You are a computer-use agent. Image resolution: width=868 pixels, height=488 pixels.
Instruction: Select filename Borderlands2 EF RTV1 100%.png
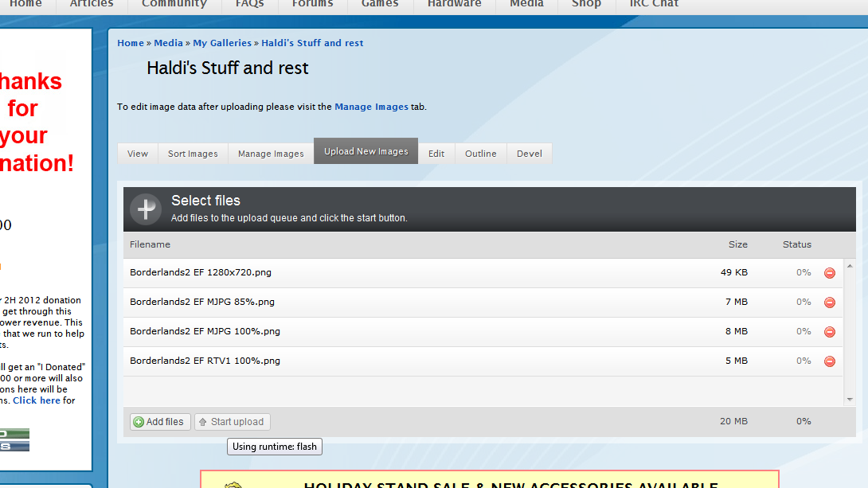pyautogui.click(x=205, y=360)
